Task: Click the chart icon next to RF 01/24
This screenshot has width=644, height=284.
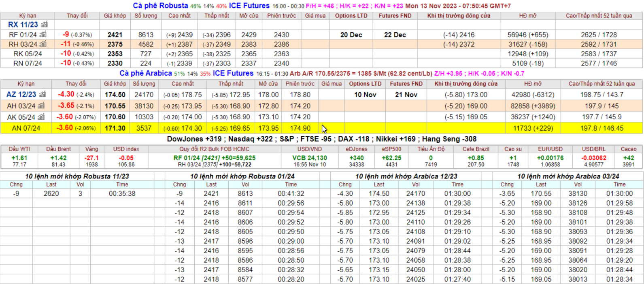Action: tap(43, 35)
